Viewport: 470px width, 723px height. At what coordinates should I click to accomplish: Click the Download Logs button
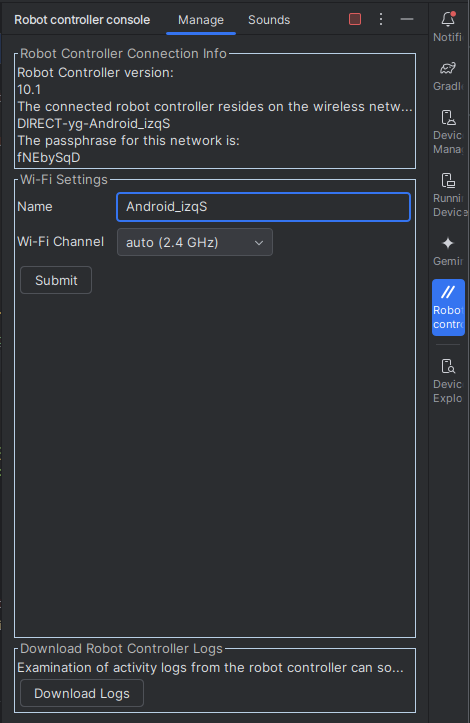pyautogui.click(x=82, y=693)
